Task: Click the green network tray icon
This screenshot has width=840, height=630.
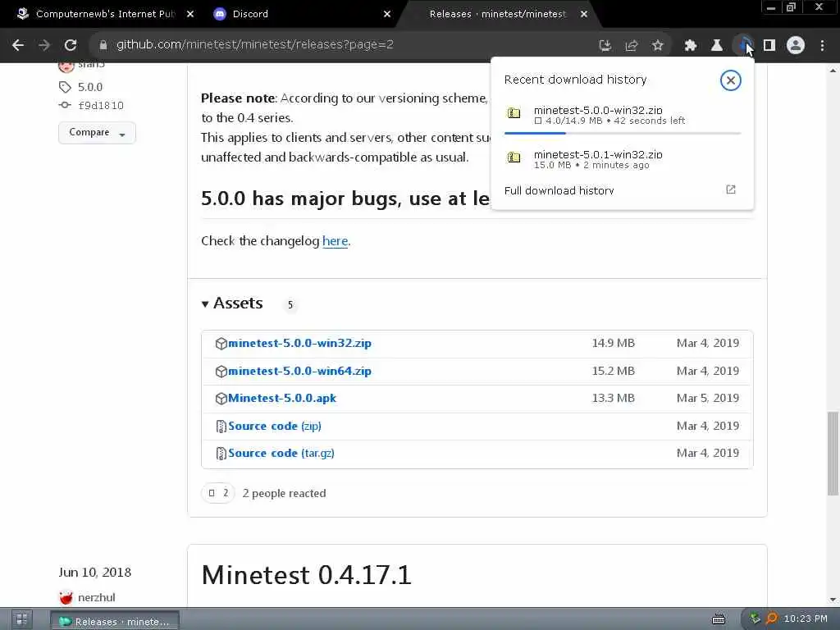Action: [x=756, y=619]
